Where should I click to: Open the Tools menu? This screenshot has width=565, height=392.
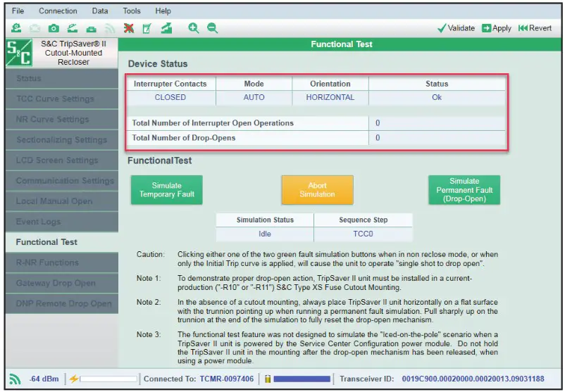[132, 11]
